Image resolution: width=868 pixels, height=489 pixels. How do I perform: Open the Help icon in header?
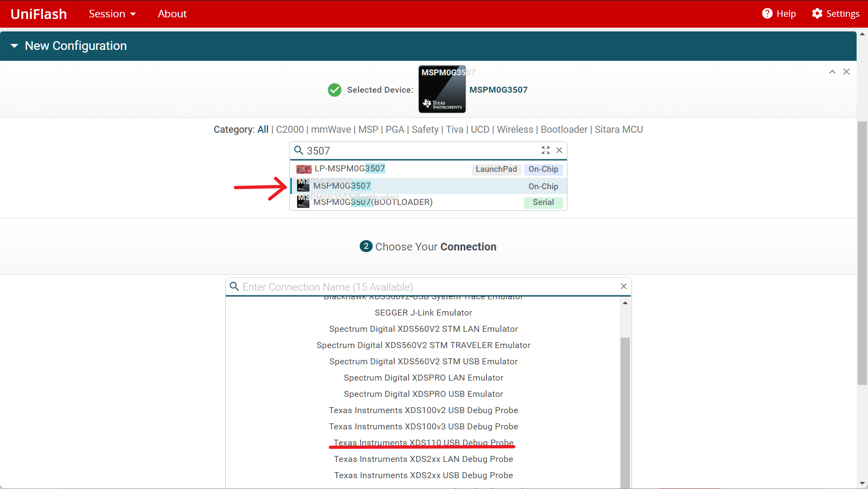click(767, 14)
